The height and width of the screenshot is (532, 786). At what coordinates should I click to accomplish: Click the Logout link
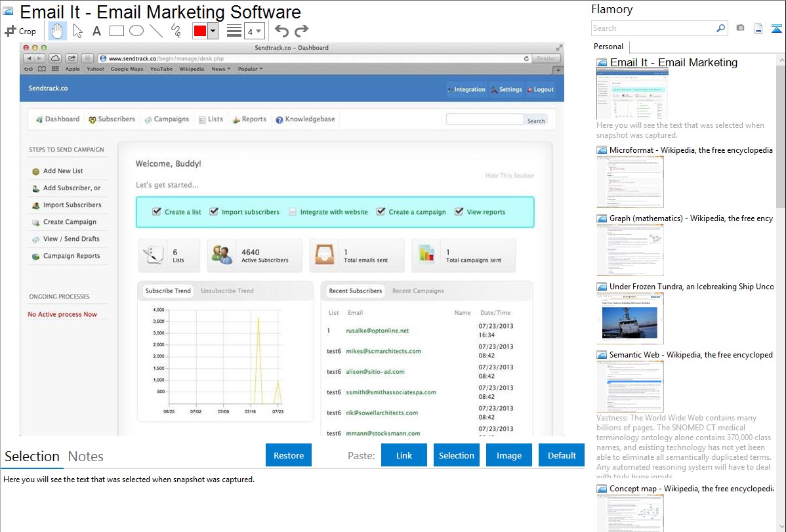tap(541, 89)
